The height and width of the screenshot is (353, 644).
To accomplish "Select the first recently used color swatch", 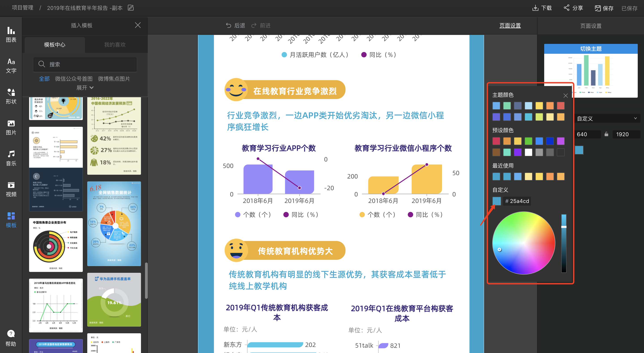I will click(496, 176).
